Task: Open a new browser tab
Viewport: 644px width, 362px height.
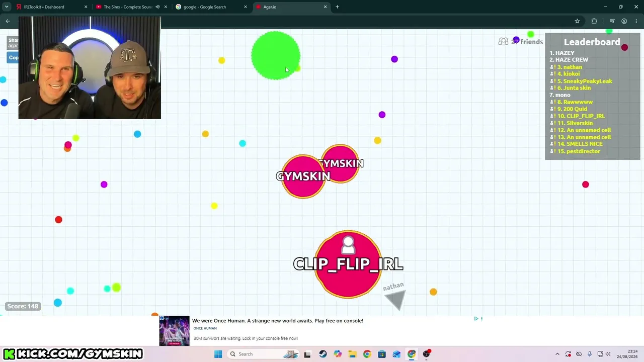Action: click(x=337, y=7)
